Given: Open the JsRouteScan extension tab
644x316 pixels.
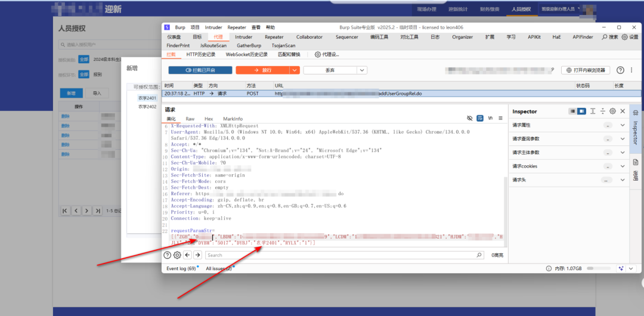Looking at the screenshot, I should point(213,46).
